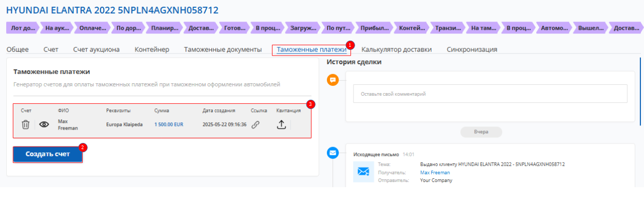Image resolution: width=644 pixels, height=199 pixels.
Task: Click the Реквизиты column header
Action: click(x=119, y=111)
